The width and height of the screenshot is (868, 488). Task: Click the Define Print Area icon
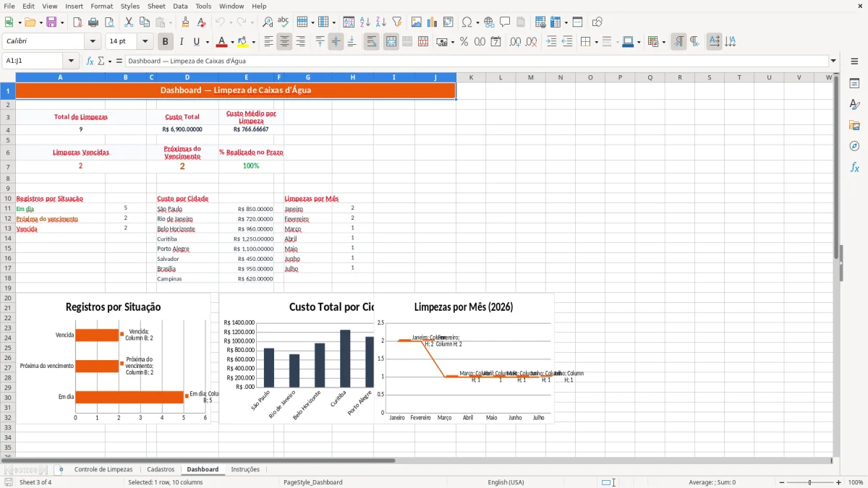pos(540,22)
